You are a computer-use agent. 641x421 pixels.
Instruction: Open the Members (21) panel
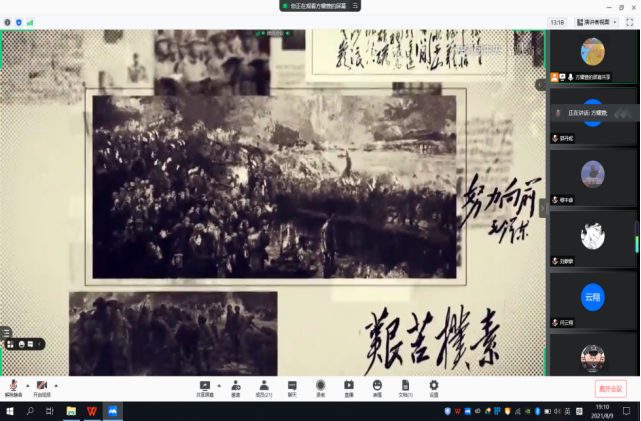264,385
